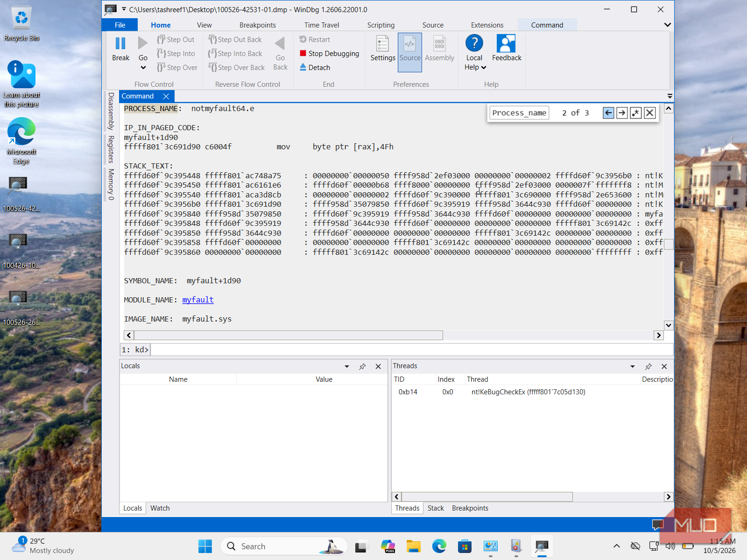Click Step Into in Flow Control
This screenshot has height=560, width=747.
(176, 54)
